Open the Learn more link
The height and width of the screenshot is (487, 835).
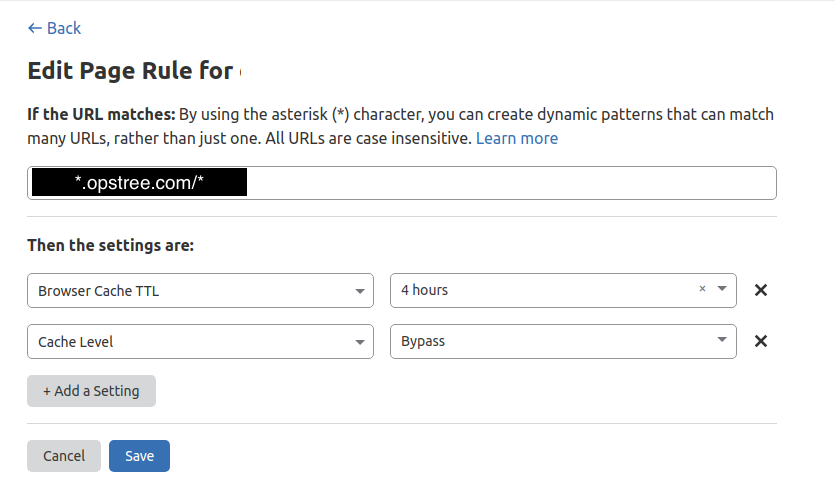(516, 138)
